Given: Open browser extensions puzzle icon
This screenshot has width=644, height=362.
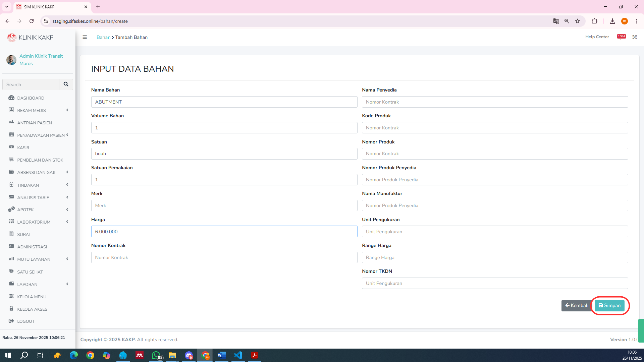Looking at the screenshot, I should [594, 21].
